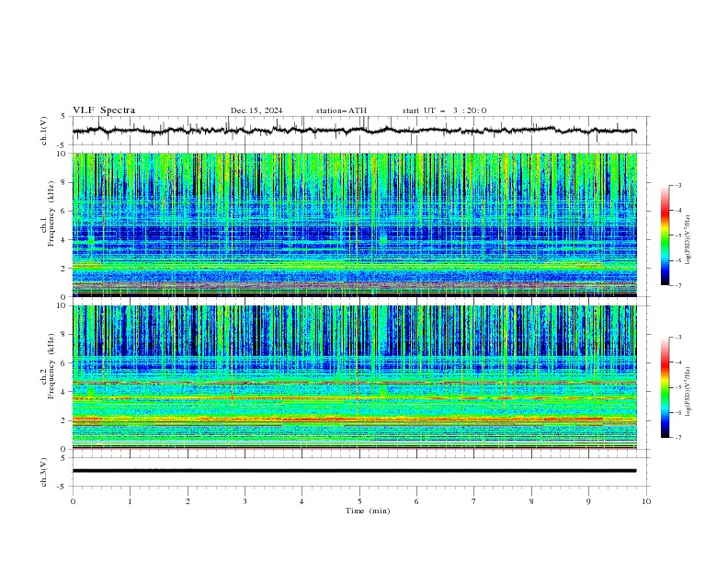This screenshot has width=728, height=563.
Task: Select the date 'Dec. 15, 2024'
Action: (x=256, y=110)
